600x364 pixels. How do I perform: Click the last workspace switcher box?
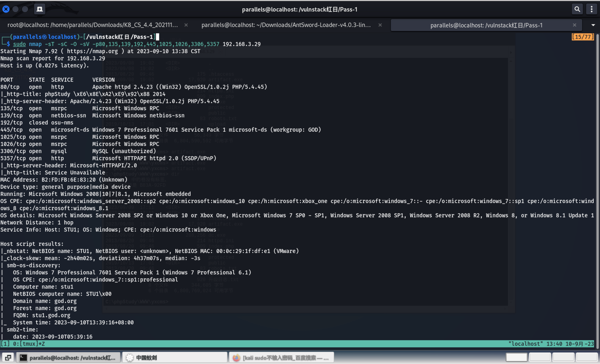pos(587,357)
